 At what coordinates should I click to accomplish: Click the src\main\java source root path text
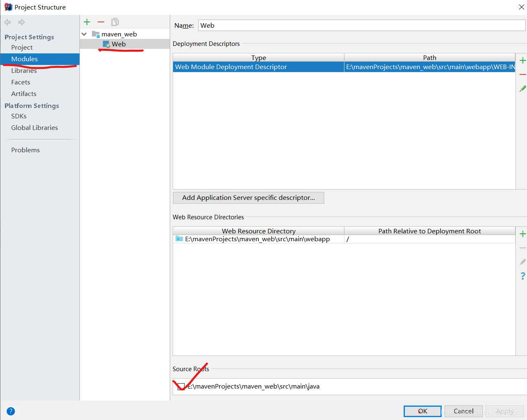pos(254,386)
